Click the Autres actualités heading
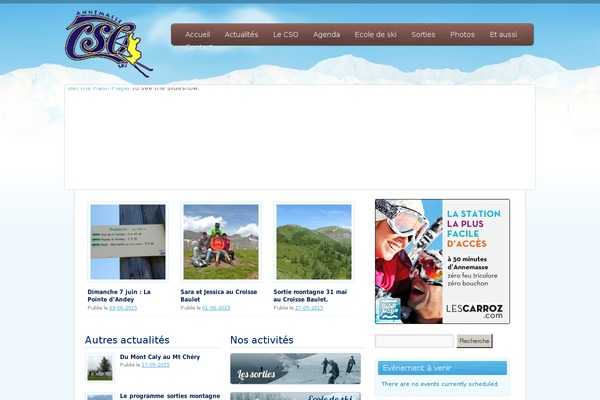The height and width of the screenshot is (400, 600). click(x=127, y=340)
